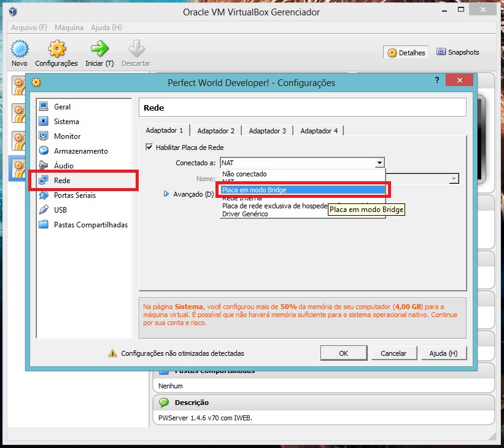This screenshot has height=448, width=504.
Task: Click the Novo toolbar icon
Action: (x=20, y=49)
